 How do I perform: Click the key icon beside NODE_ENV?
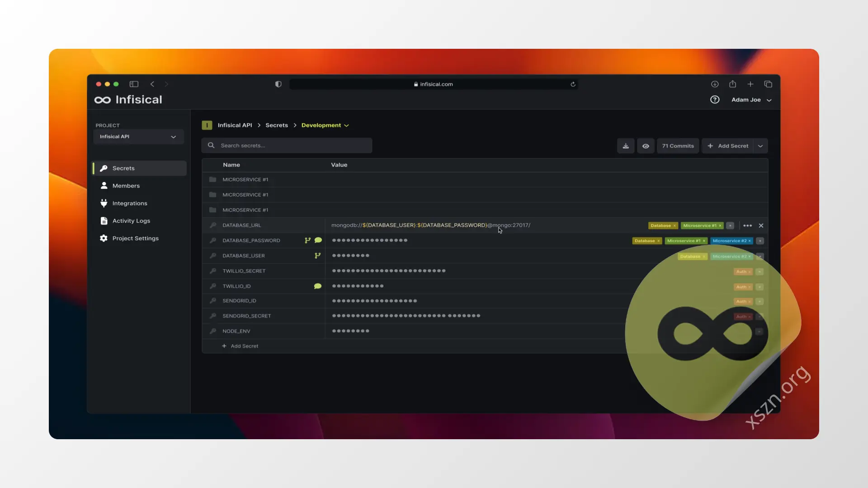[212, 331]
